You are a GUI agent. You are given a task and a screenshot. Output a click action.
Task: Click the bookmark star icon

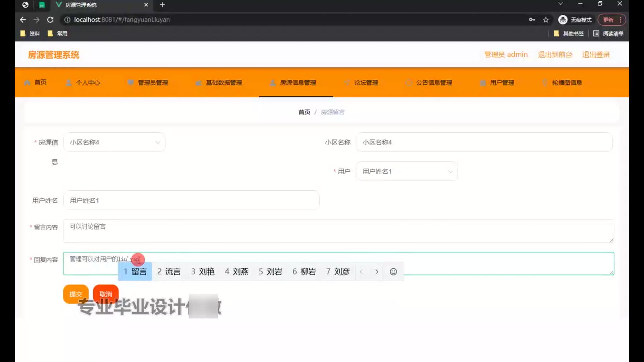coord(546,20)
